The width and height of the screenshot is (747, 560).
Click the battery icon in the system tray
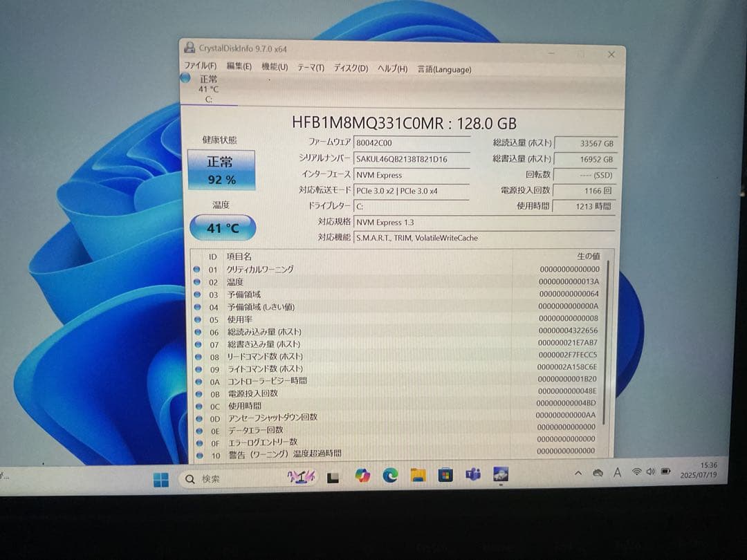point(665,471)
